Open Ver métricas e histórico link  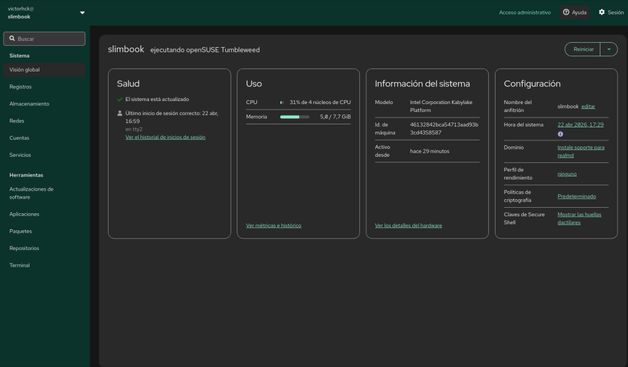(x=274, y=226)
